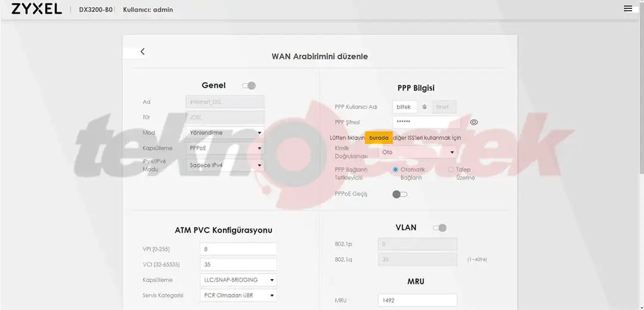The height and width of the screenshot is (310, 644).
Task: Open the LLC/SNAP-BRIDGING dropdown
Action: (238, 280)
